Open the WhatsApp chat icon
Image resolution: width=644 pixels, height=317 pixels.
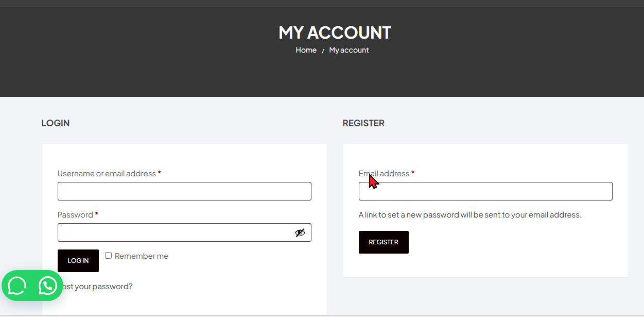tap(48, 286)
